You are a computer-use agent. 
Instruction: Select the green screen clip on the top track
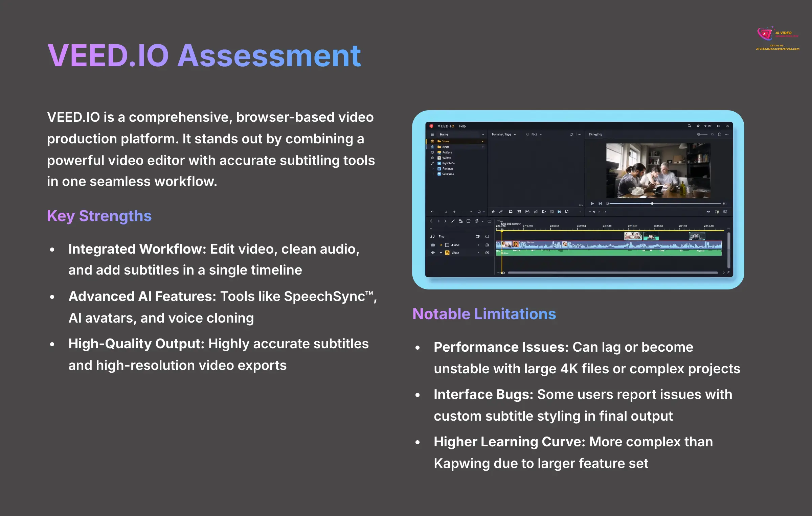[651, 236]
